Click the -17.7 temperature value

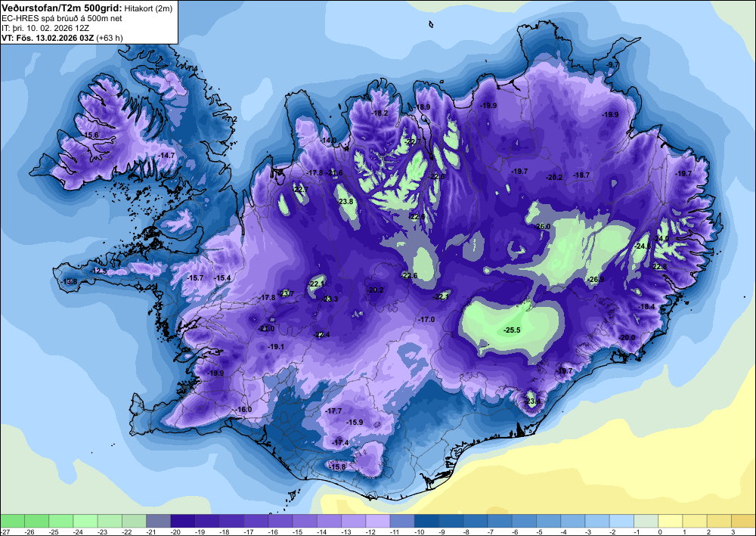point(333,411)
